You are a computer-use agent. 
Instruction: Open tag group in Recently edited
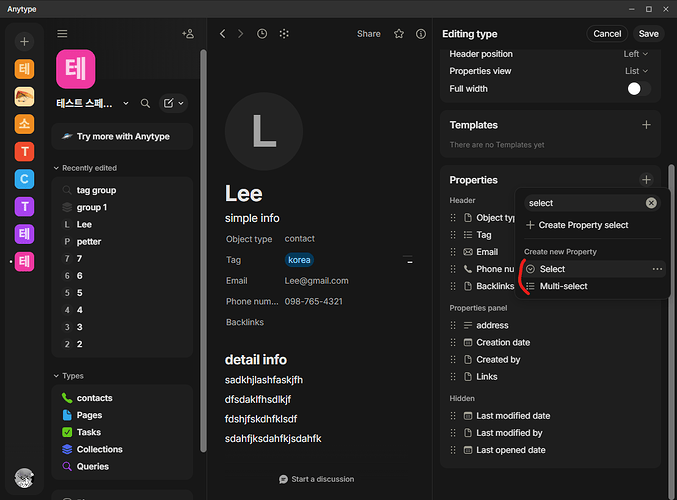coord(122,190)
